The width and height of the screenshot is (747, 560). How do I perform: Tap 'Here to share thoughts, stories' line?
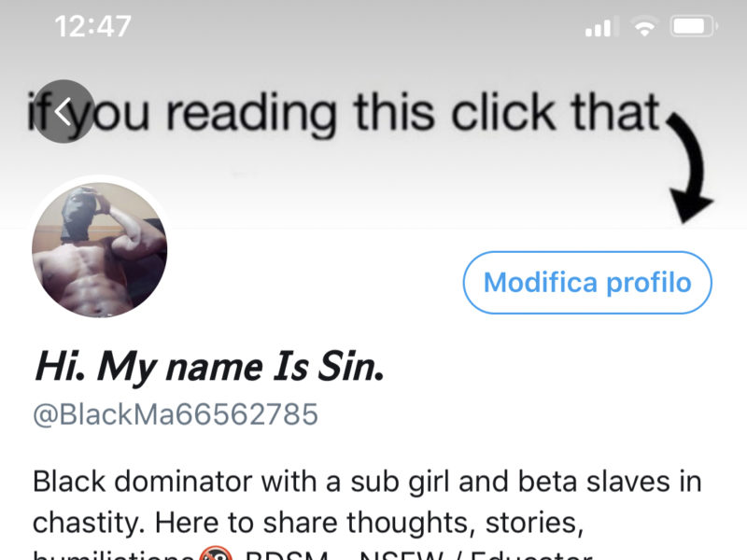(370, 523)
